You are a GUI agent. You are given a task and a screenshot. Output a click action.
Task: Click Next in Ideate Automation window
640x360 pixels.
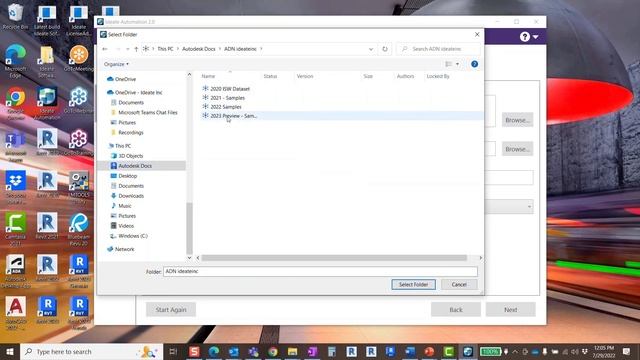pos(511,310)
